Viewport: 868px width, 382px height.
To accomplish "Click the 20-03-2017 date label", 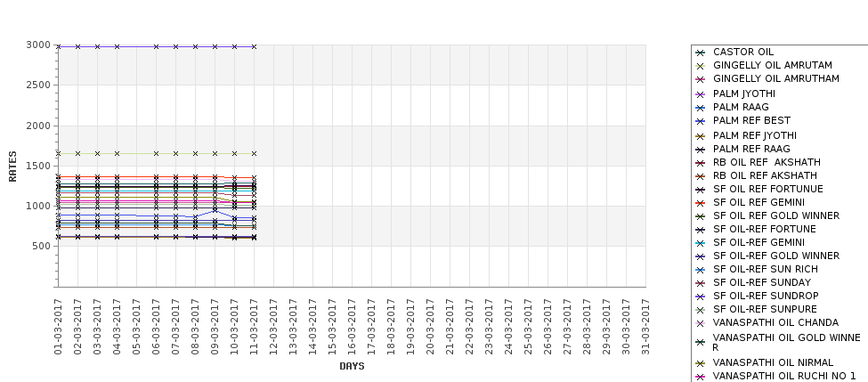I will (430, 327).
